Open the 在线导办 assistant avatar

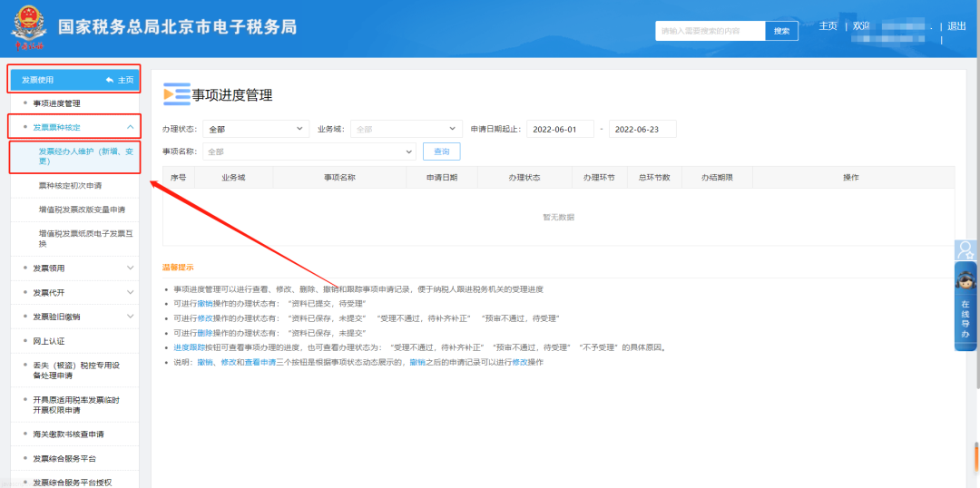(966, 279)
